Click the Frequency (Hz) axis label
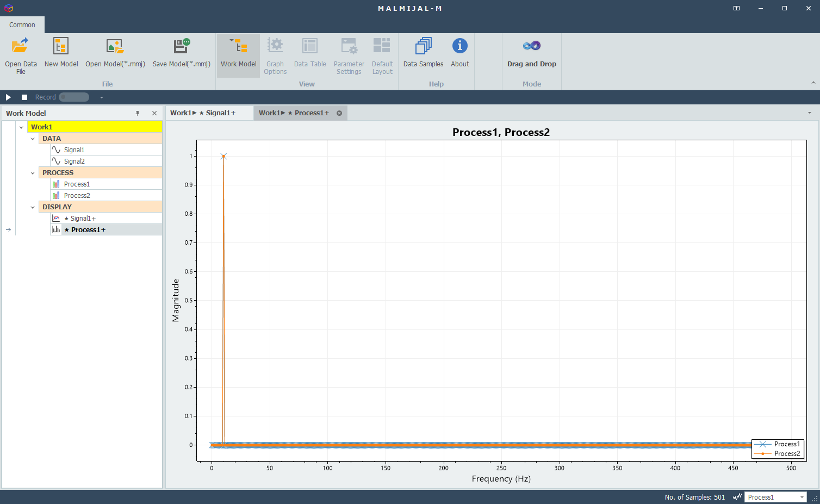The height and width of the screenshot is (504, 820). 501,479
